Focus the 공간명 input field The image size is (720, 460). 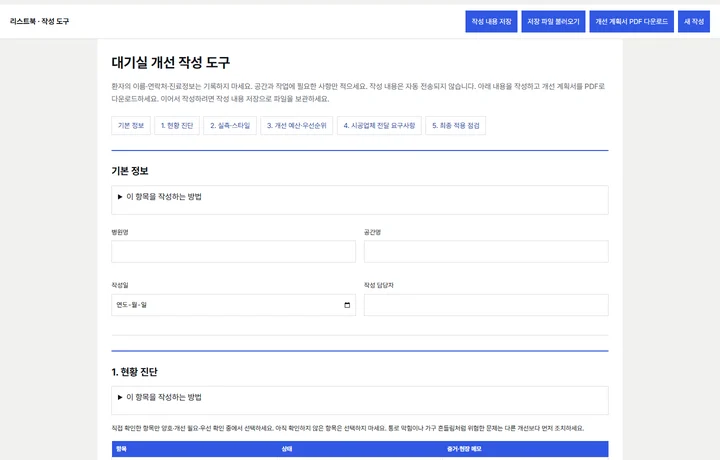486,252
